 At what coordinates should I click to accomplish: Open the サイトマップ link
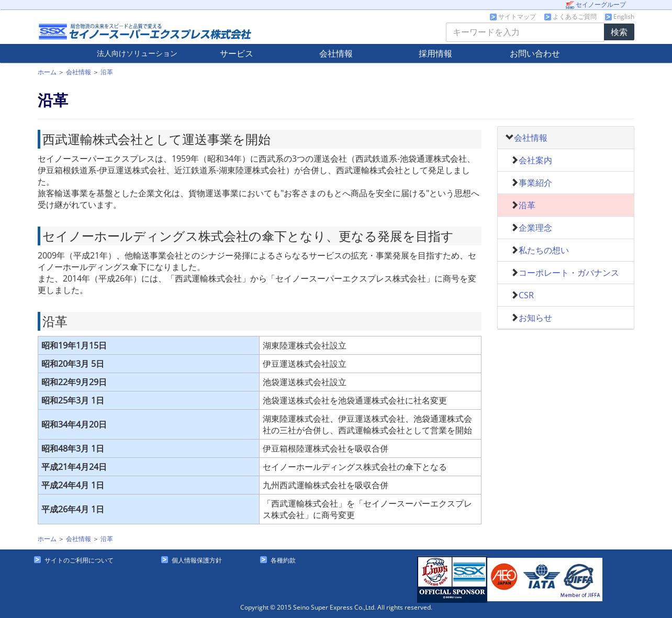(517, 17)
